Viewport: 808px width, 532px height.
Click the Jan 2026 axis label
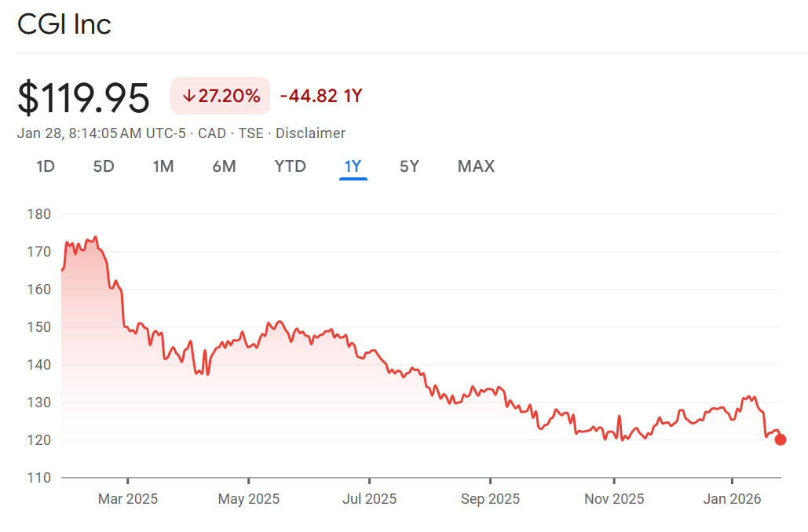click(x=733, y=499)
